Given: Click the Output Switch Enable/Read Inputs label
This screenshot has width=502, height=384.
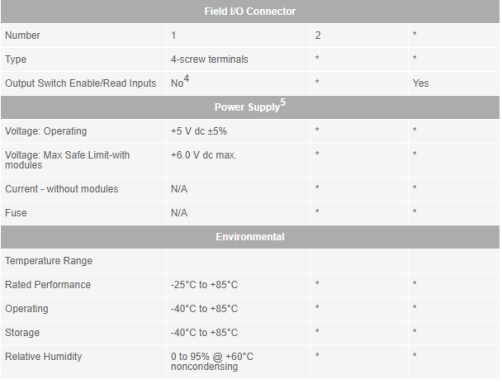Looking at the screenshot, I should coord(80,83).
